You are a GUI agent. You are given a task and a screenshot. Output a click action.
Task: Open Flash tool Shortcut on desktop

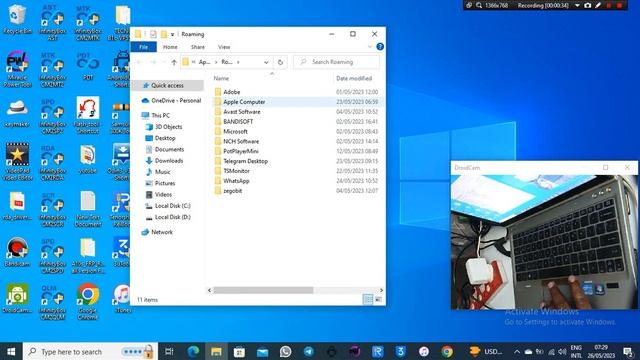(87, 115)
